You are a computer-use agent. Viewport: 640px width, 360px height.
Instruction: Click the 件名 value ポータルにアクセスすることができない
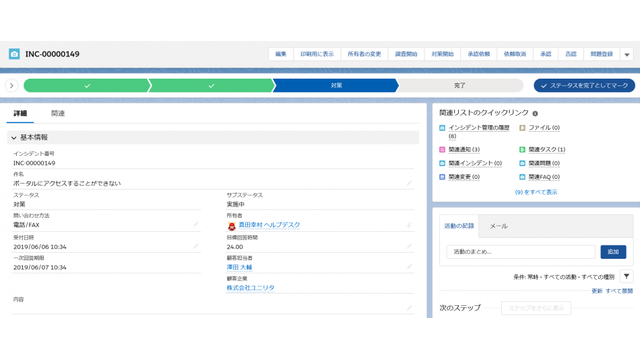click(67, 183)
